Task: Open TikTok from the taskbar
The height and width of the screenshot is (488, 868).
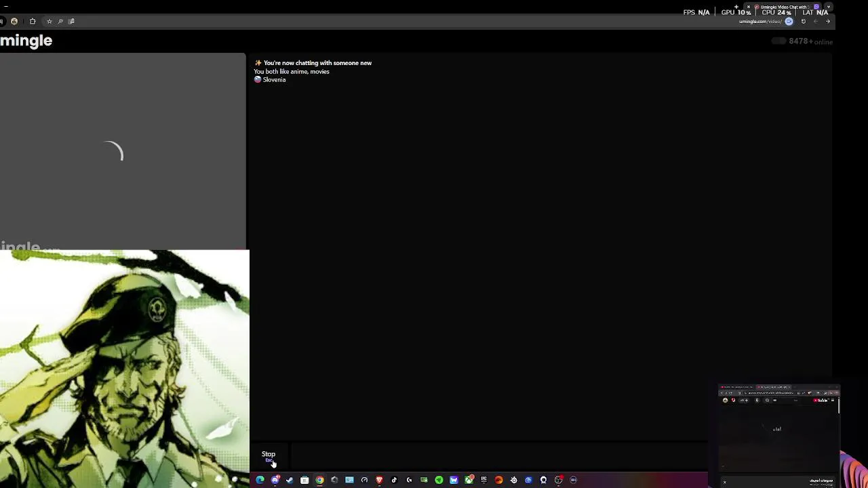Action: (394, 480)
